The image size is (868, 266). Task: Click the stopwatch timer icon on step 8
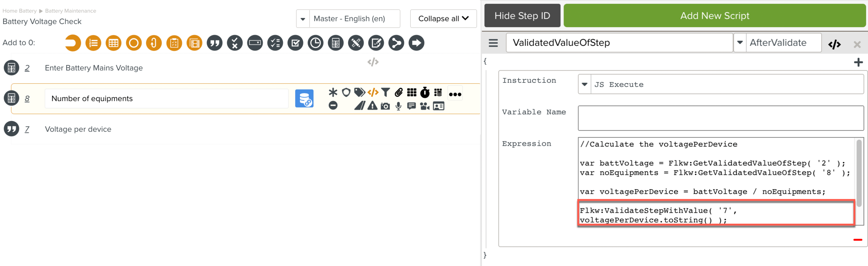(425, 92)
